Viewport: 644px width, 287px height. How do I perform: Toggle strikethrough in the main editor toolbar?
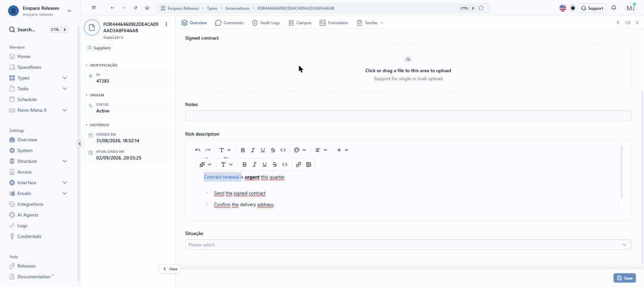[273, 150]
